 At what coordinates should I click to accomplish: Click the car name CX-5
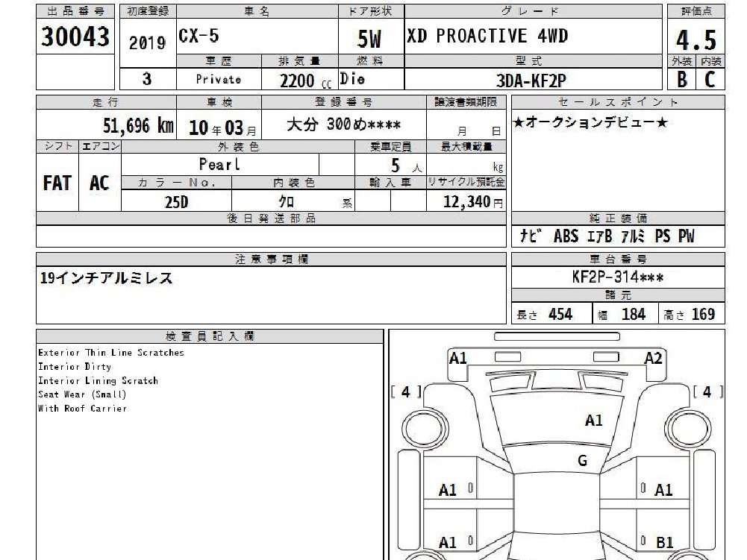(199, 36)
